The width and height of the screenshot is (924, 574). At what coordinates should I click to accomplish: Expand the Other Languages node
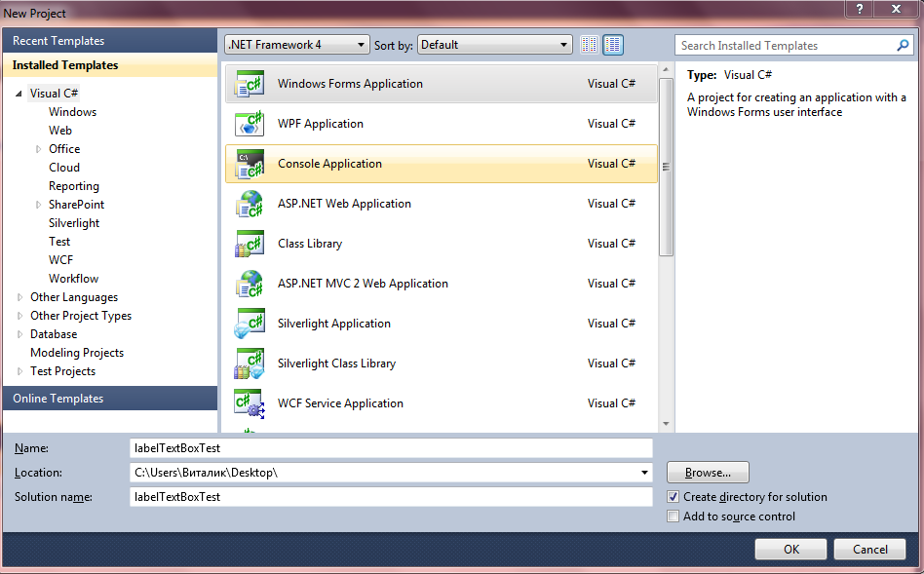(20, 297)
